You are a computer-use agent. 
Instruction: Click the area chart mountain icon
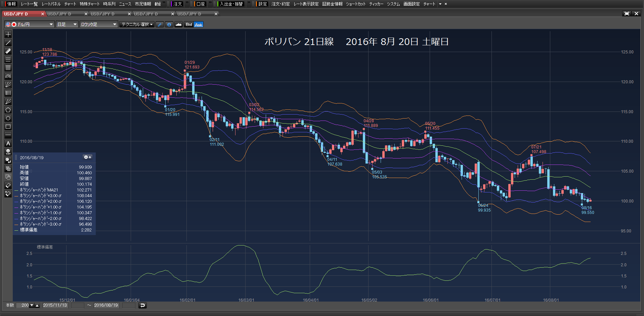178,25
